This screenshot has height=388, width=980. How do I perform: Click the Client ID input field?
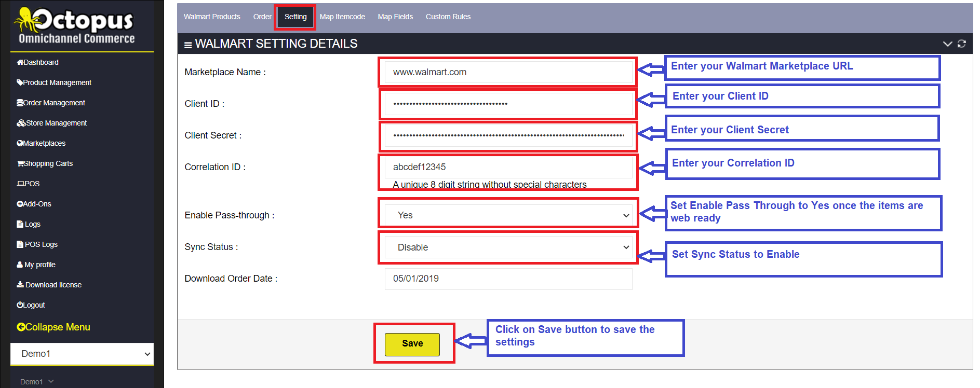(508, 104)
